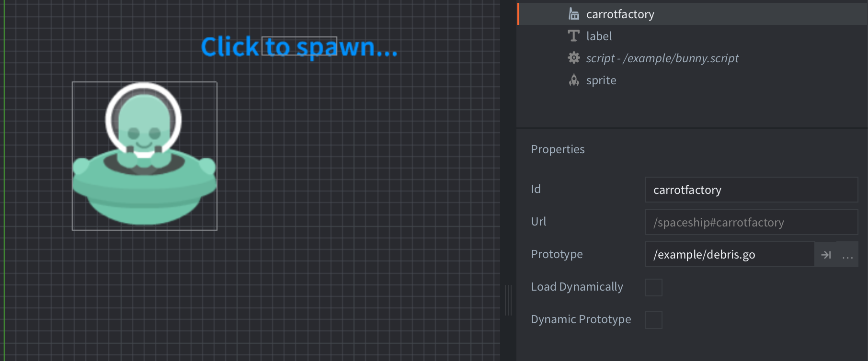
Task: Select carrotfactory in the outline
Action: (x=693, y=14)
